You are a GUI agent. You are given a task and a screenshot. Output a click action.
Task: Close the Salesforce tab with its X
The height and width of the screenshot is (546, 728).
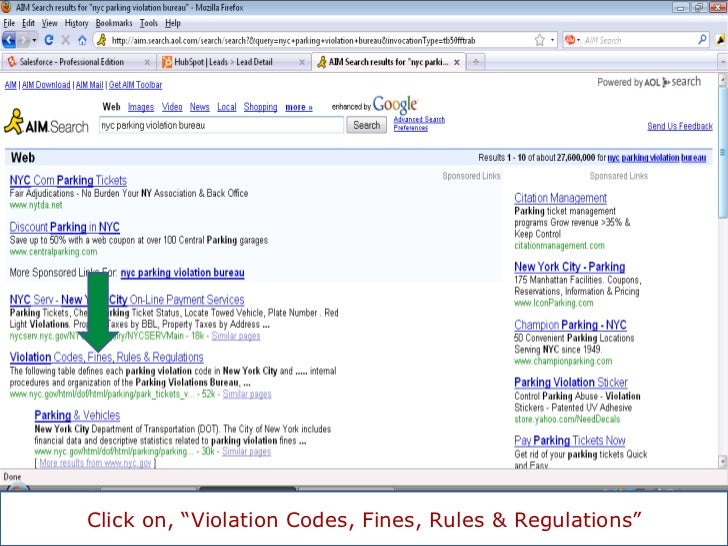(x=147, y=62)
